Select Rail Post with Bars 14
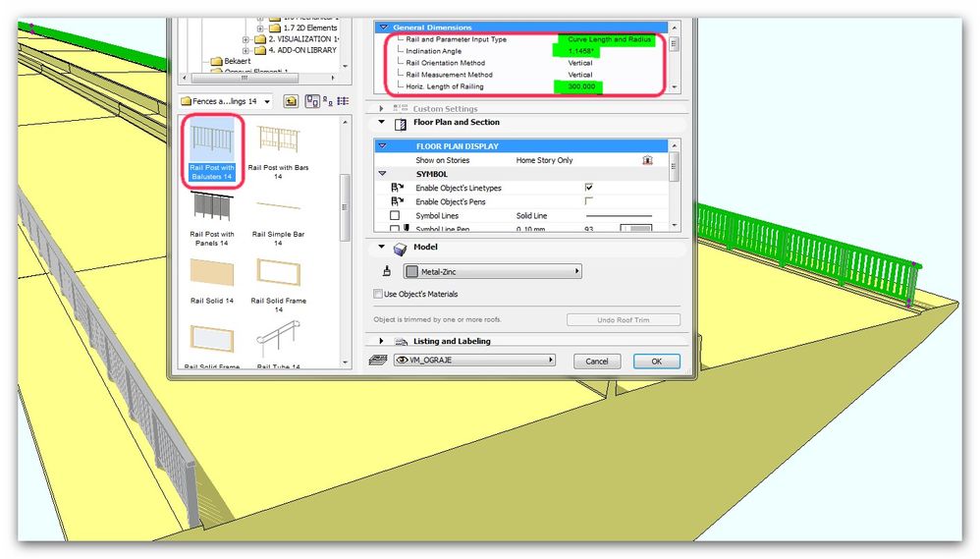The width and height of the screenshot is (980, 559). [278, 150]
